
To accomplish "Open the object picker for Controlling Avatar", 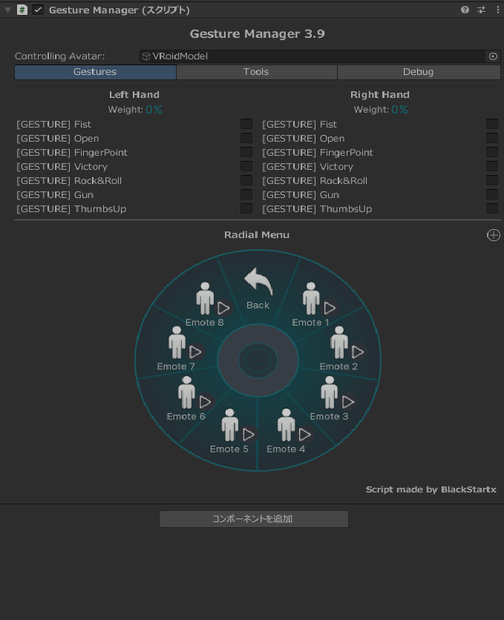I will pos(493,57).
